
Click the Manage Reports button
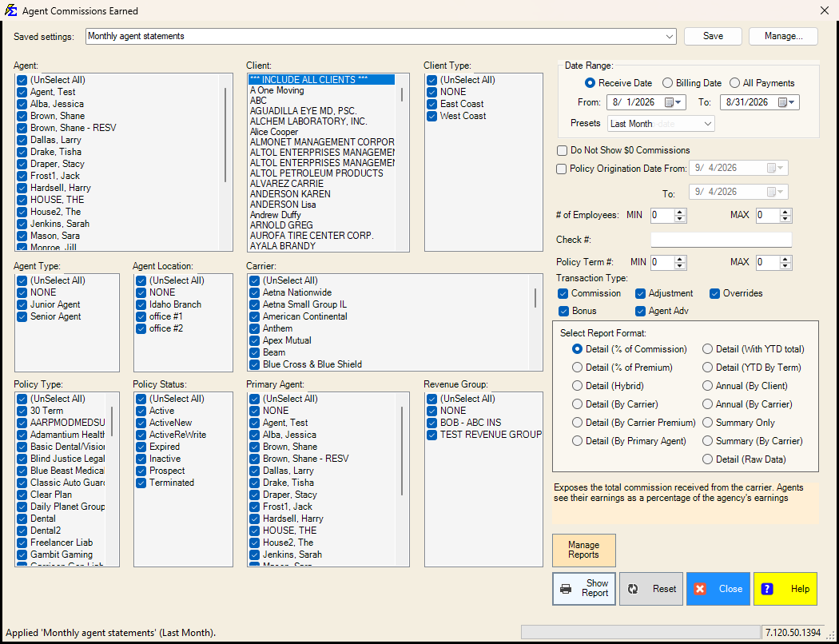[x=584, y=551]
